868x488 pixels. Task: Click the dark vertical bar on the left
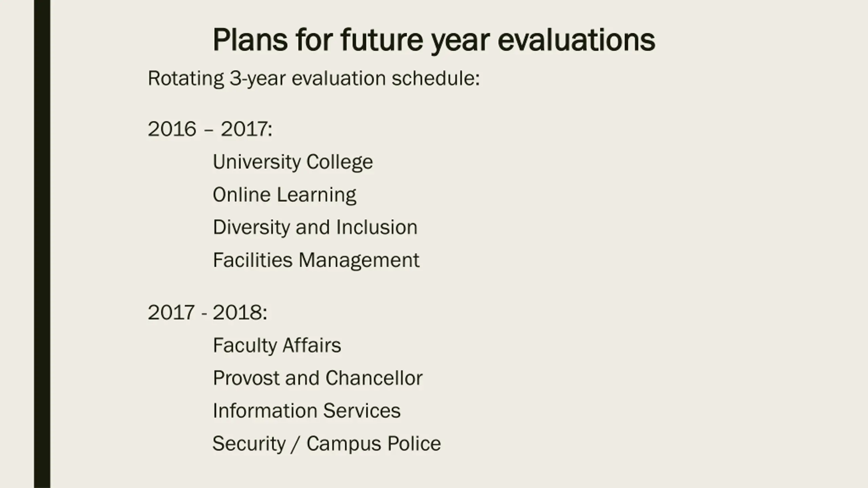(x=42, y=244)
